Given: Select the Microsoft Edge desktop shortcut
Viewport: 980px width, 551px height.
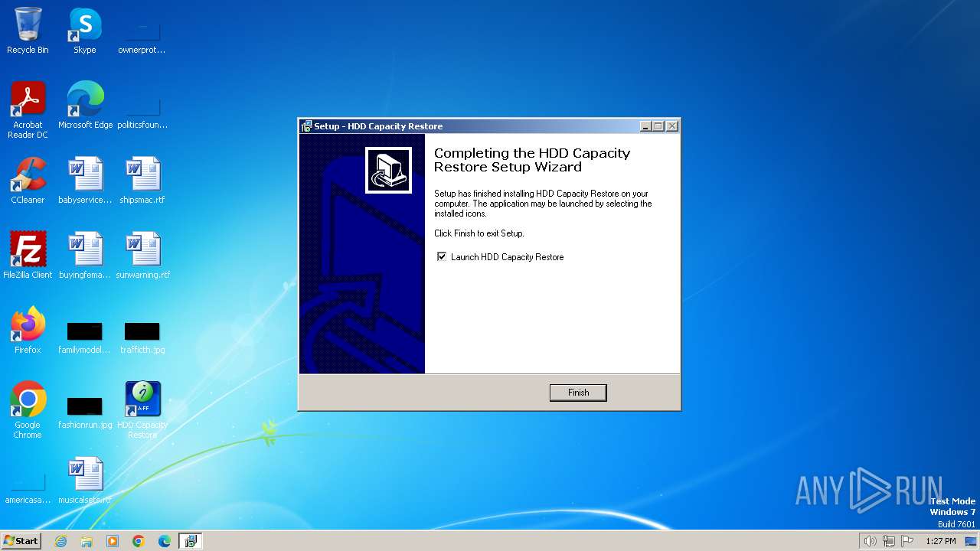Looking at the screenshot, I should pyautogui.click(x=85, y=106).
